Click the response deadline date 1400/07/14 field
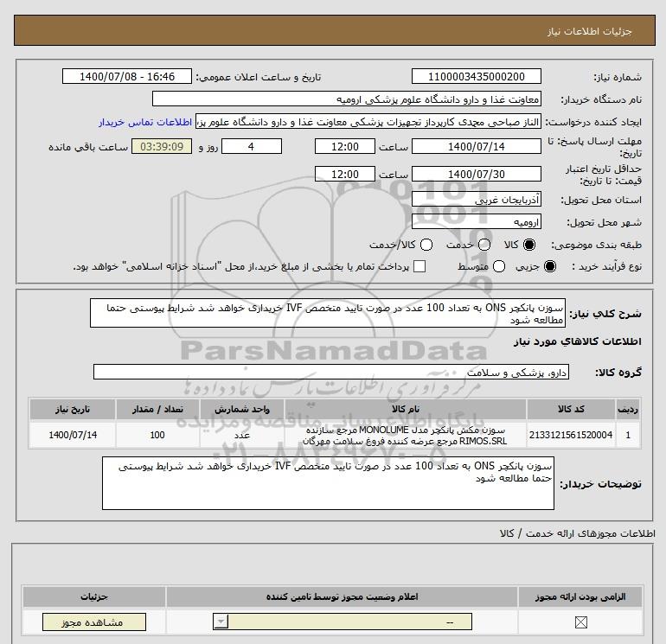Screen dimensions: 666x644 pos(477,146)
